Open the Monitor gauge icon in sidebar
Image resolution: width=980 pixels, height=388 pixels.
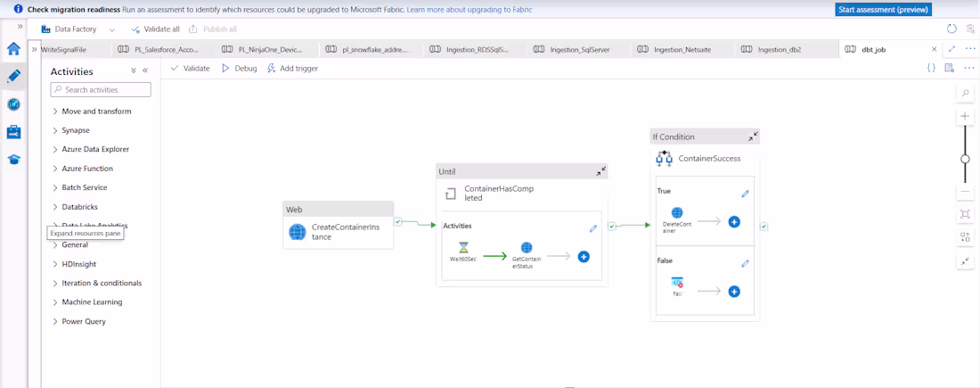pyautogui.click(x=13, y=104)
